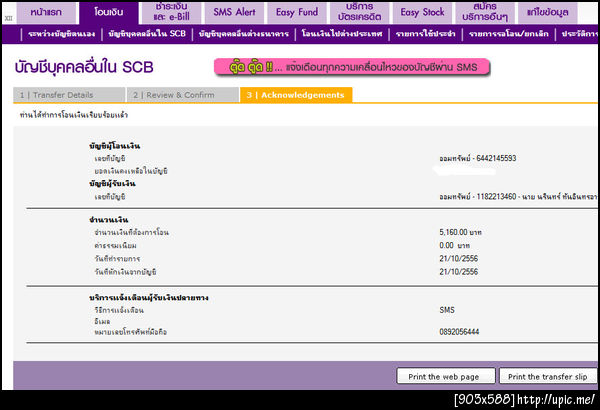Choose ระหว่างบัญชีตนเอง submenu item
The image size is (600, 410).
[62, 34]
